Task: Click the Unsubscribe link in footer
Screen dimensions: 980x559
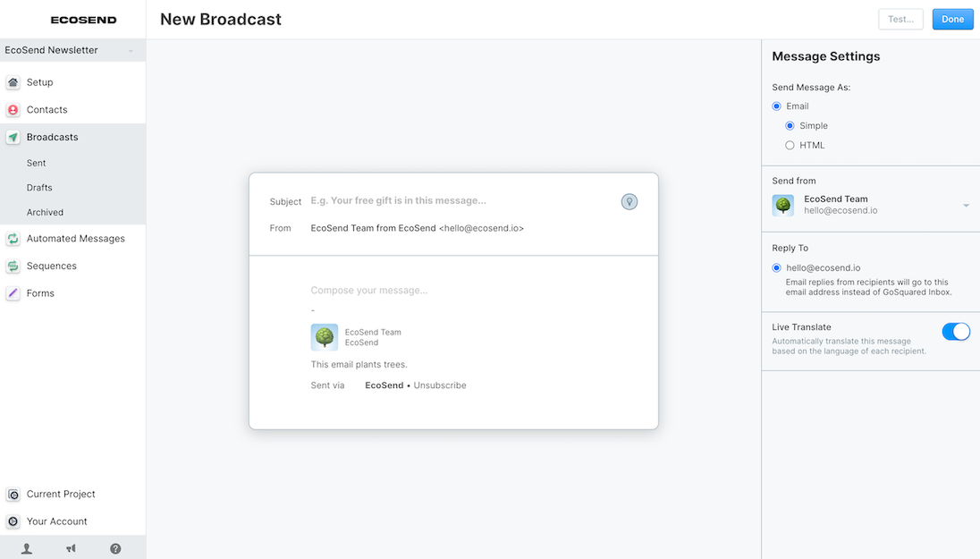Action: pyautogui.click(x=439, y=385)
